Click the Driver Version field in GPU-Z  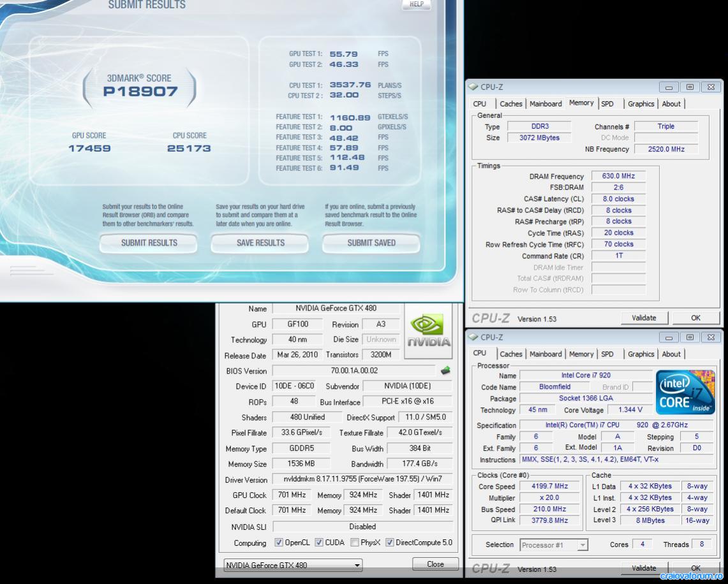coord(362,479)
